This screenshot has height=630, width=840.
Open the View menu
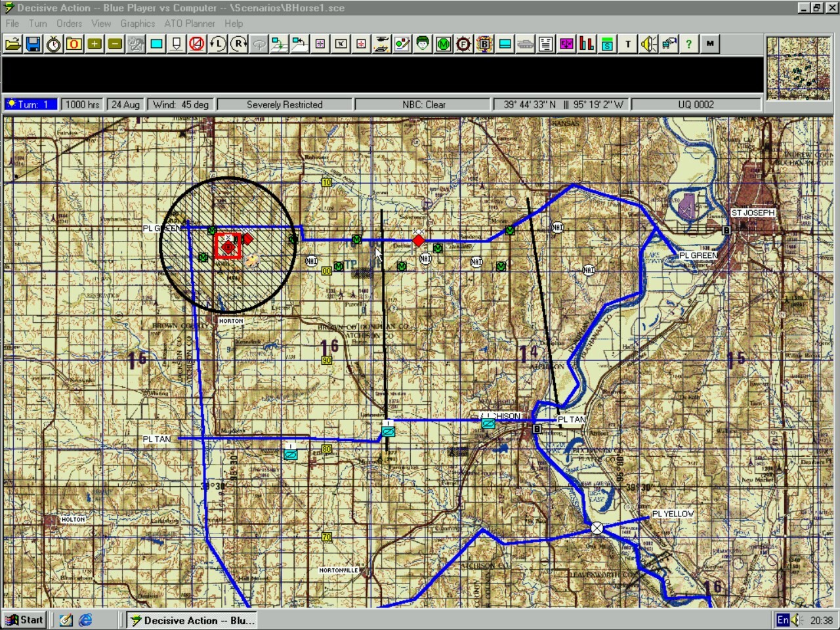tap(101, 24)
